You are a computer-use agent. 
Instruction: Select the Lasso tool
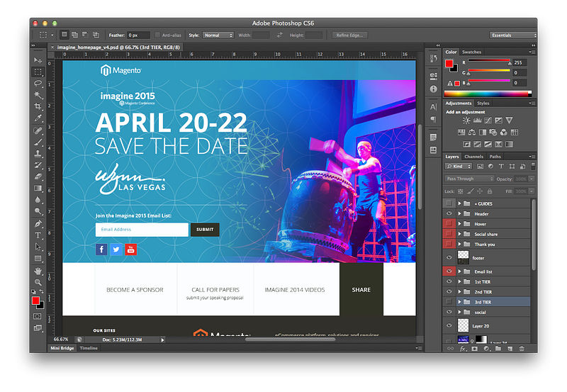click(x=38, y=83)
